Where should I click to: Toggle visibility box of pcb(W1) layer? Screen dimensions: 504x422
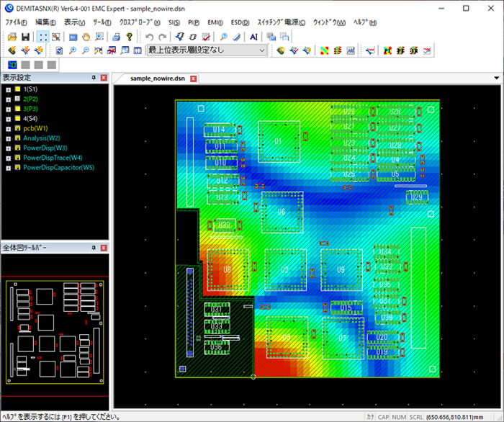pyautogui.click(x=18, y=128)
